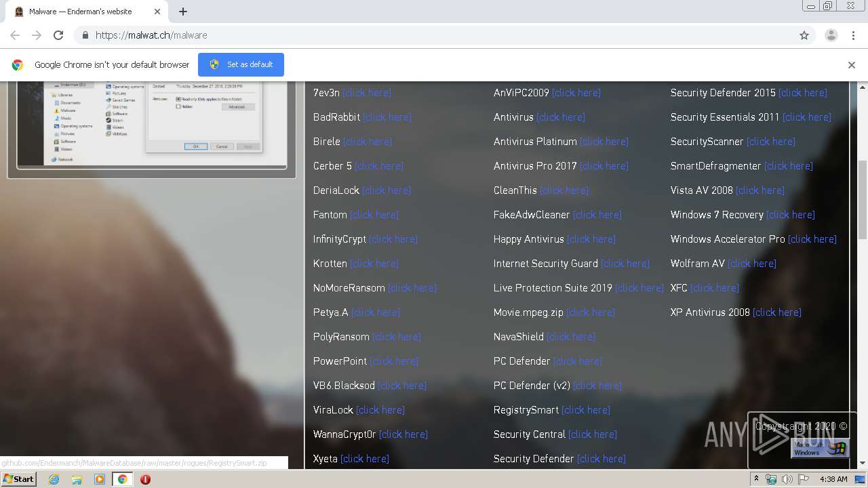
Task: Open the red security taskbar icon
Action: (145, 479)
